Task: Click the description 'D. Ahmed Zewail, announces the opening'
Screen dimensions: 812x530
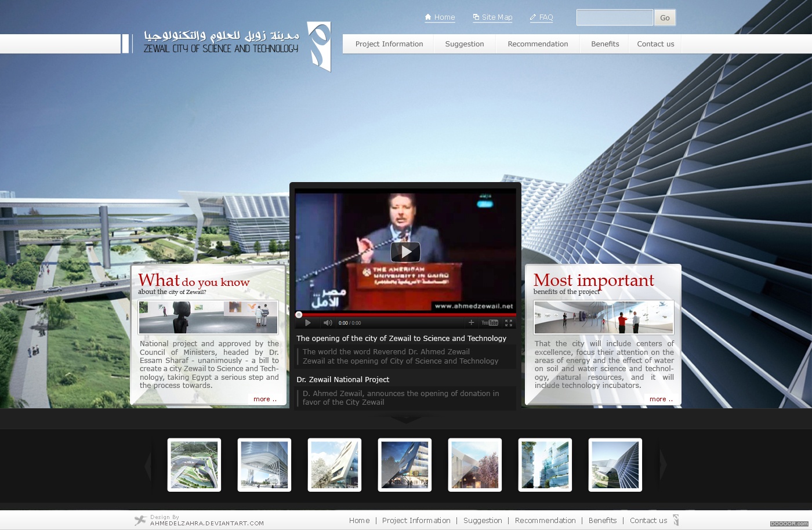Action: pyautogui.click(x=400, y=398)
